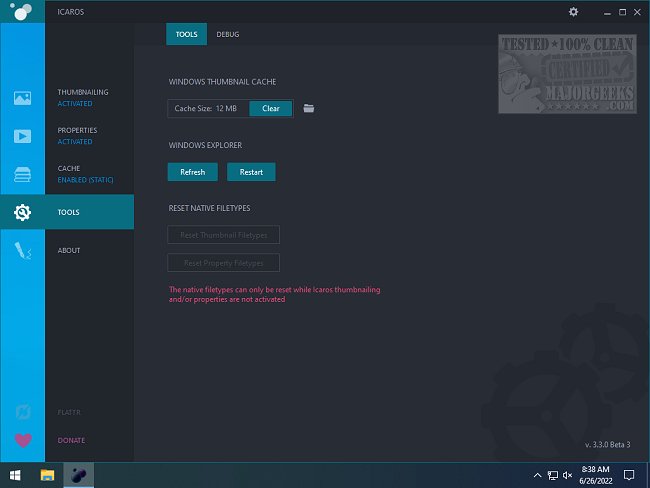The image size is (650, 488).
Task: Open the Thumbnailing picture icon in sidebar
Action: 22,98
